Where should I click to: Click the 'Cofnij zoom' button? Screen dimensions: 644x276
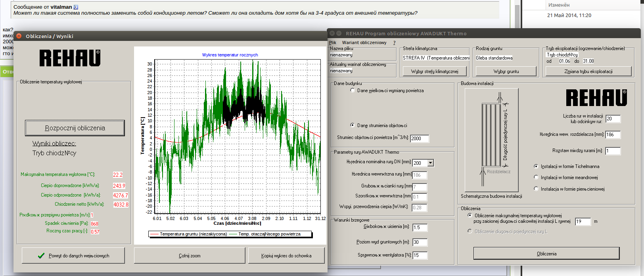point(190,256)
